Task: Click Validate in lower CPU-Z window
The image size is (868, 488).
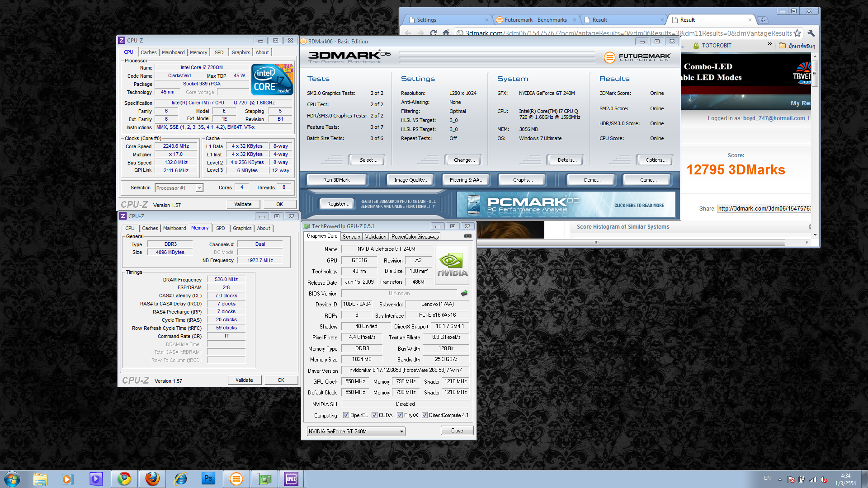Action: pyautogui.click(x=244, y=380)
